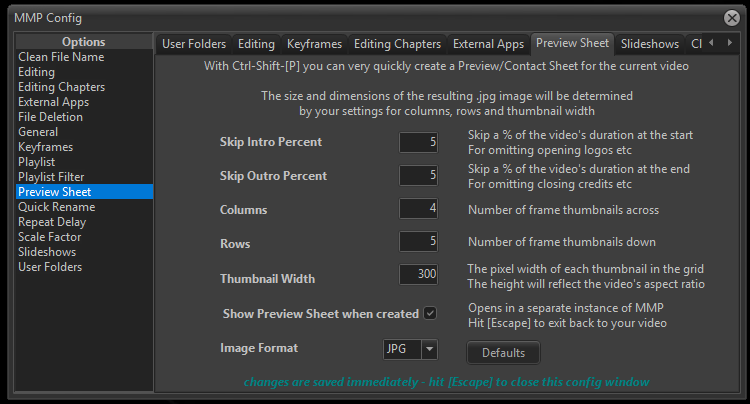The width and height of the screenshot is (750, 404).
Task: Select Clean File Name in Options list
Action: (61, 57)
